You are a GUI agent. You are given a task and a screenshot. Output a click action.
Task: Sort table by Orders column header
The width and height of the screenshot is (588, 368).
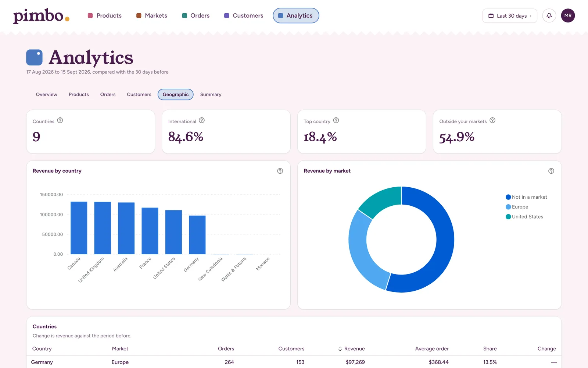pos(226,349)
